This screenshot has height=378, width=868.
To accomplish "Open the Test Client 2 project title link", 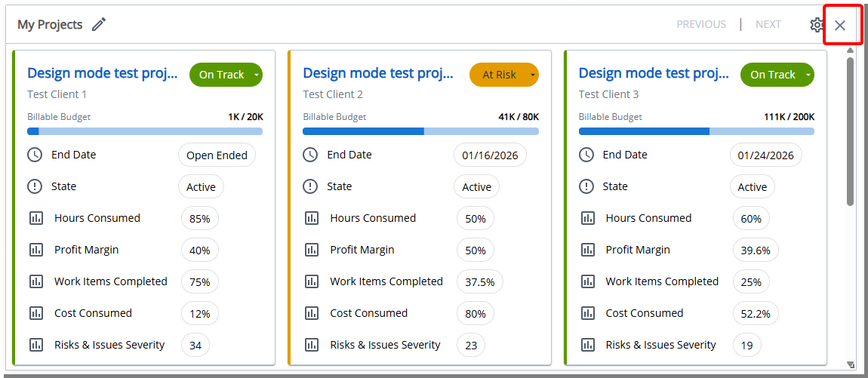I will [x=378, y=73].
